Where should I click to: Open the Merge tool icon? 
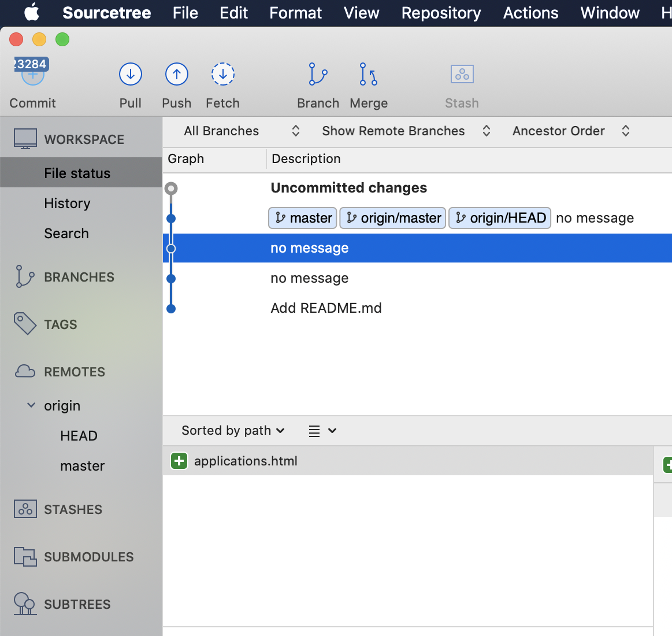(369, 74)
